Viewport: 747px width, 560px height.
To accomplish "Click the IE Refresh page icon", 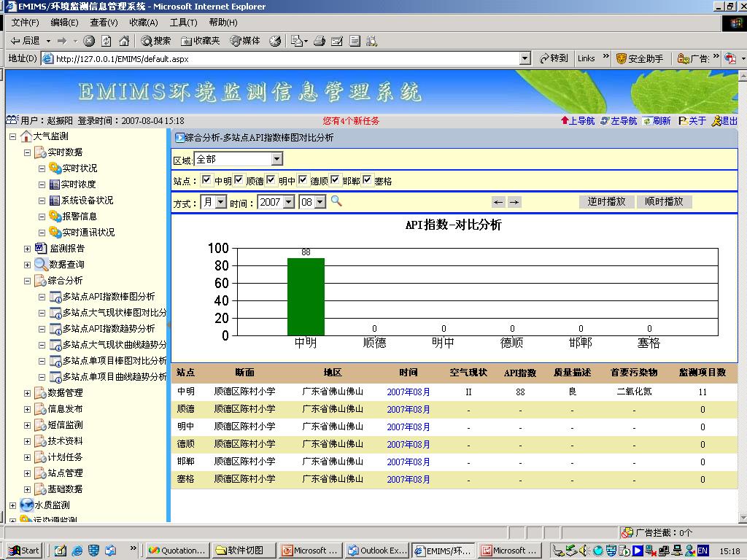I will 107,41.
